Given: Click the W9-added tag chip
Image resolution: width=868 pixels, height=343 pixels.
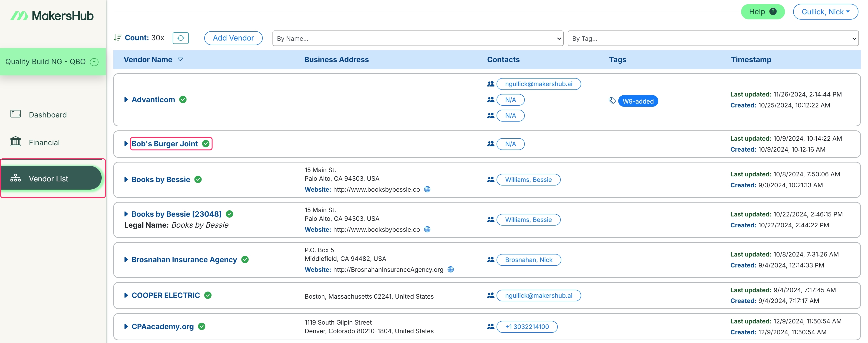Looking at the screenshot, I should tap(638, 101).
